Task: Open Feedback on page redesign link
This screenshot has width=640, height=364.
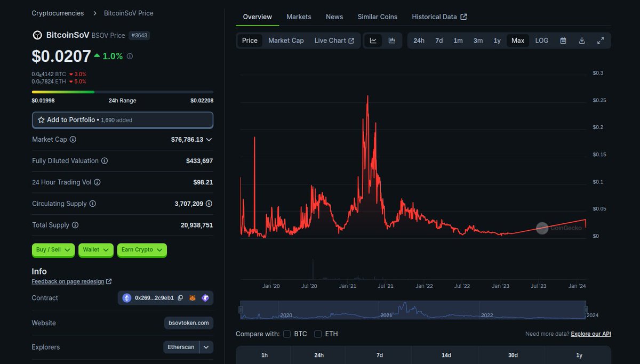Action: [71, 281]
